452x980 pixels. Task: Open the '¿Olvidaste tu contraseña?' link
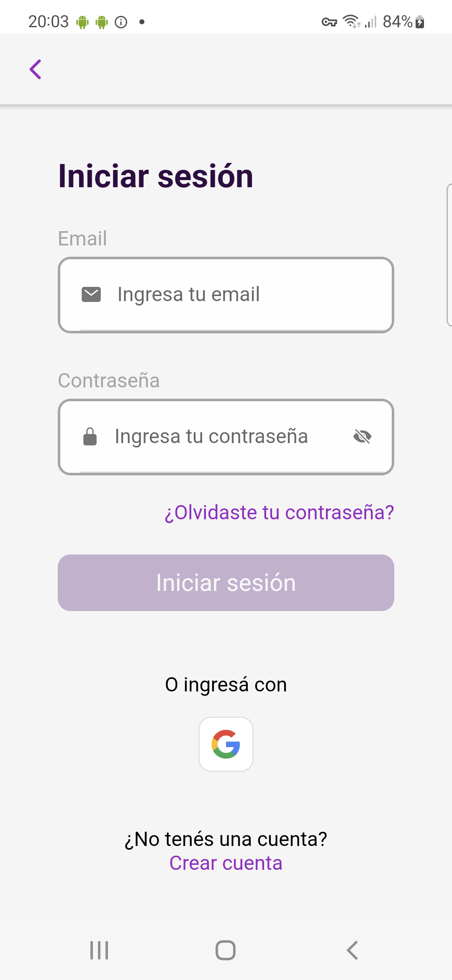pos(279,512)
